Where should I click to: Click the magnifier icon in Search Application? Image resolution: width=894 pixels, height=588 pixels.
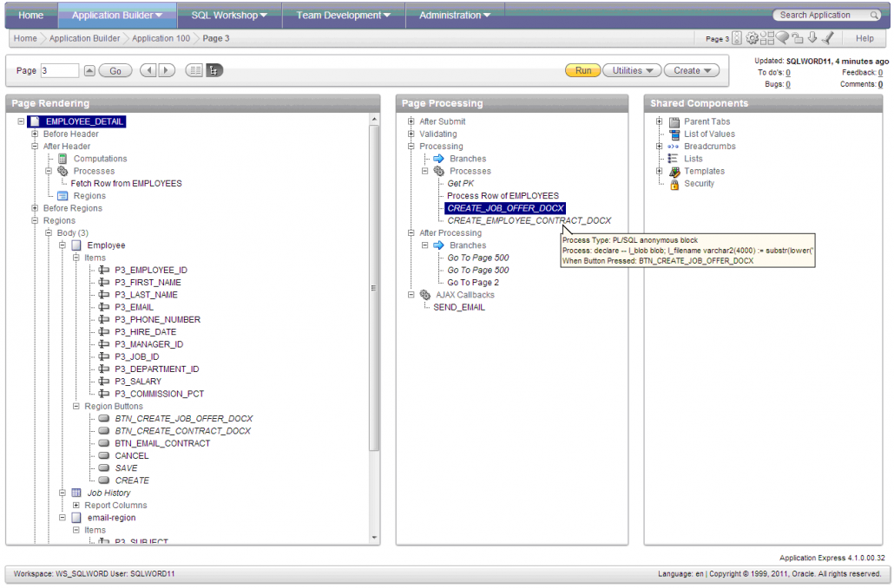[874, 15]
